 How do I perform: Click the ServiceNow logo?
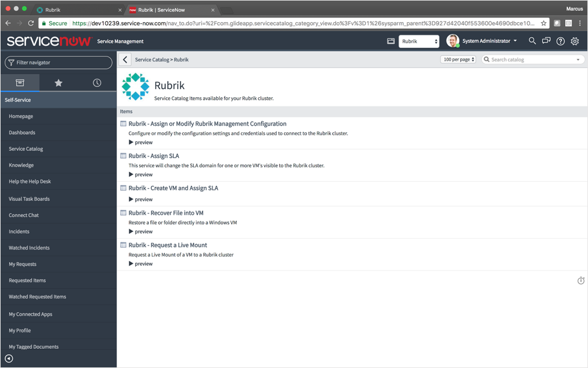49,41
